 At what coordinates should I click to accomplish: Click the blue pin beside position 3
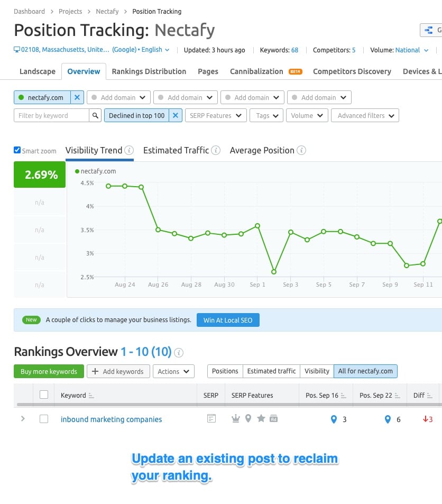coord(334,419)
